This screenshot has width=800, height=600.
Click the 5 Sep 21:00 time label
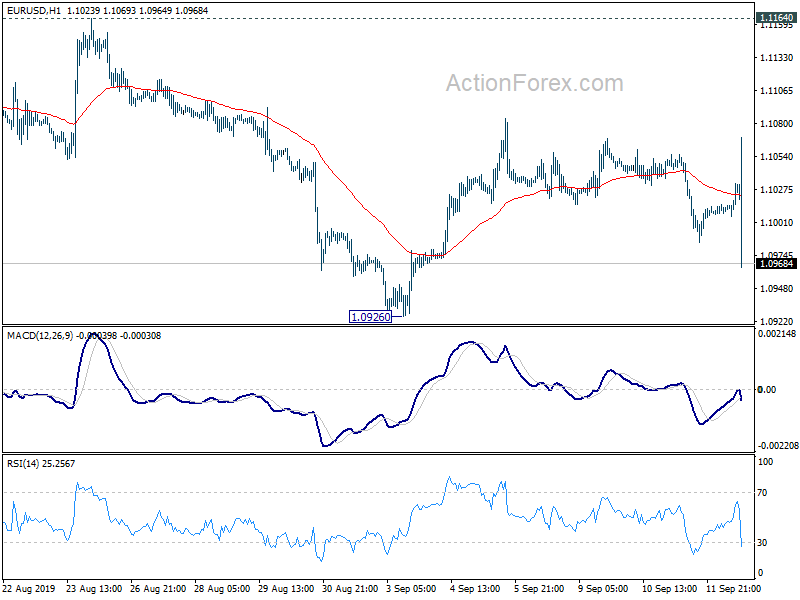(x=539, y=589)
